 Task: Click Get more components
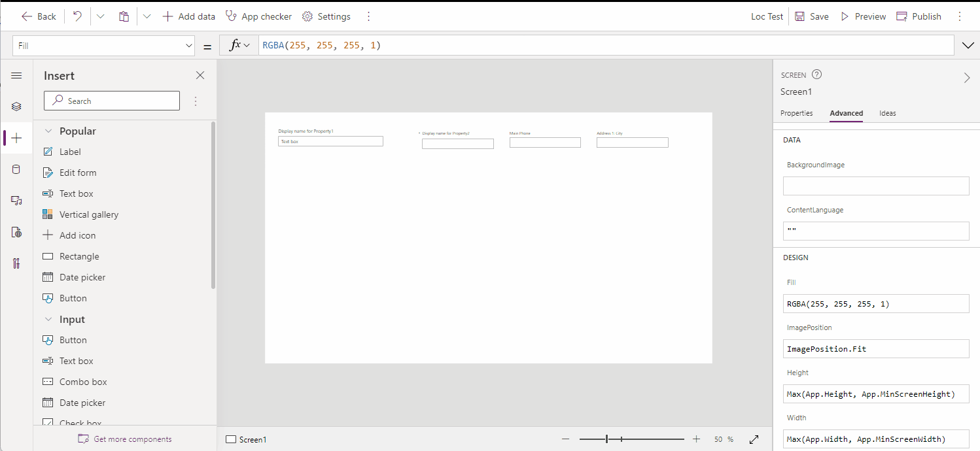(124, 439)
